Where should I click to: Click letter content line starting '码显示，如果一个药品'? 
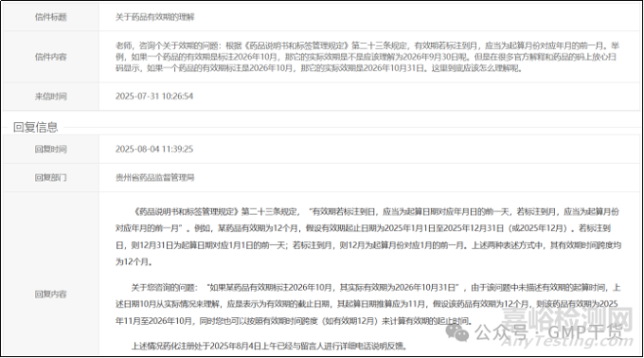click(319, 68)
